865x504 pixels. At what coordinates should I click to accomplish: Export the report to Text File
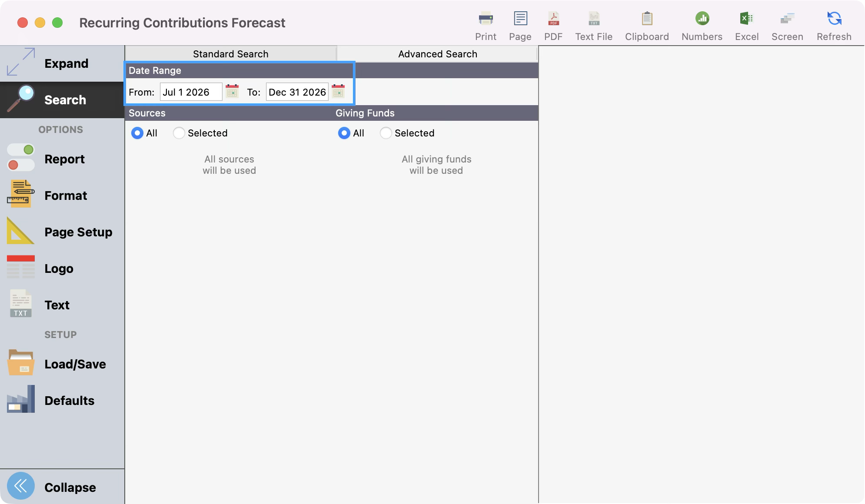(x=594, y=26)
